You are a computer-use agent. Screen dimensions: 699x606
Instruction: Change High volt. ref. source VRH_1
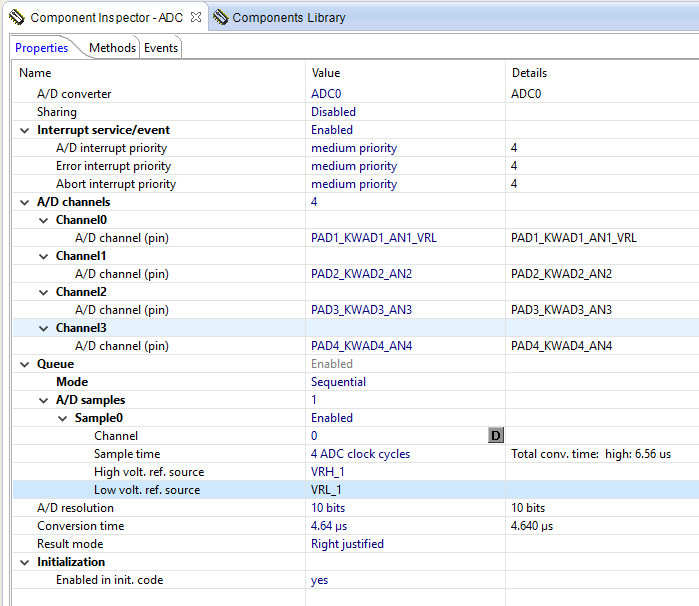click(x=328, y=472)
